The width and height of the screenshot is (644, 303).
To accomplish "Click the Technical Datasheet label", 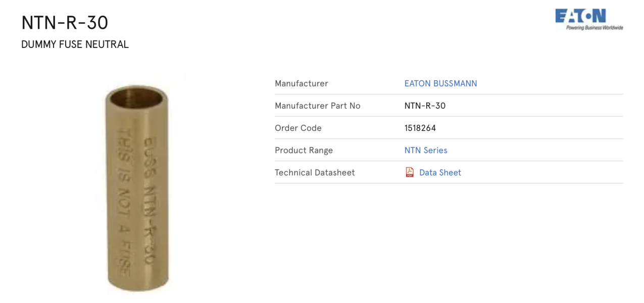I will pos(315,172).
